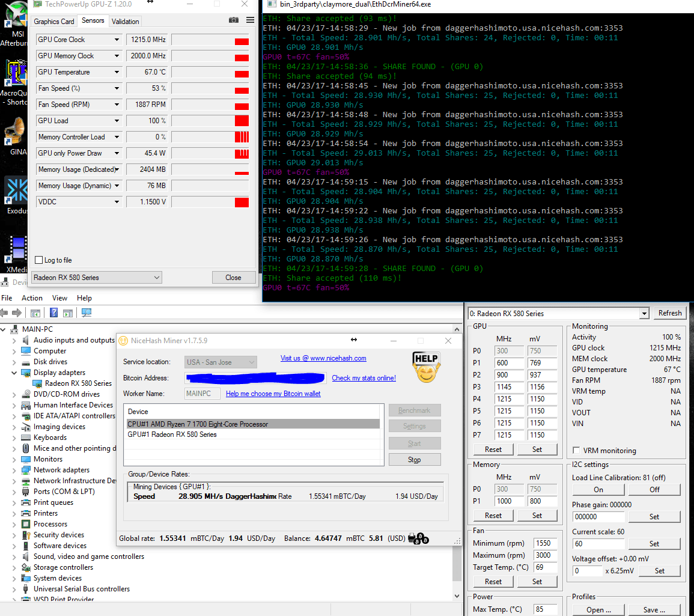Switch to the Validation tab

tap(125, 21)
